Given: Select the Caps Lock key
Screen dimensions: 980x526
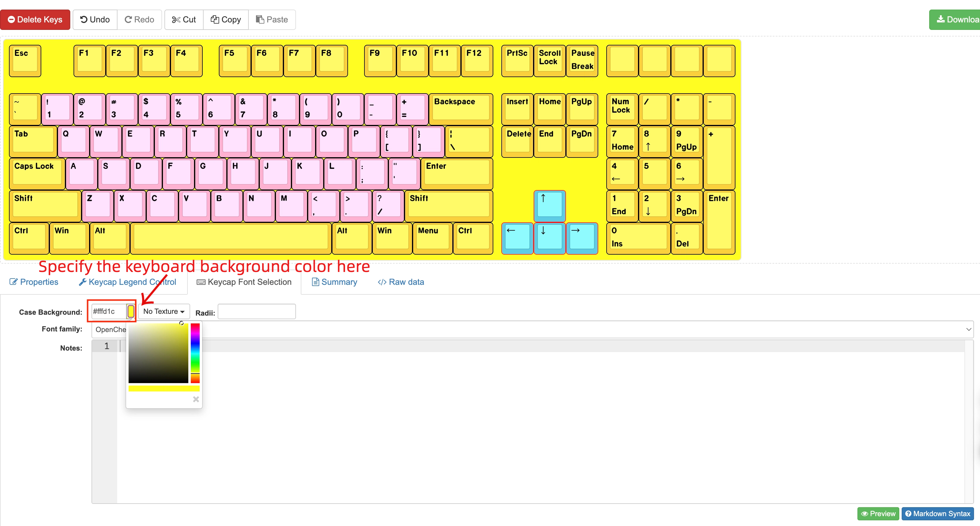Looking at the screenshot, I should [x=37, y=174].
